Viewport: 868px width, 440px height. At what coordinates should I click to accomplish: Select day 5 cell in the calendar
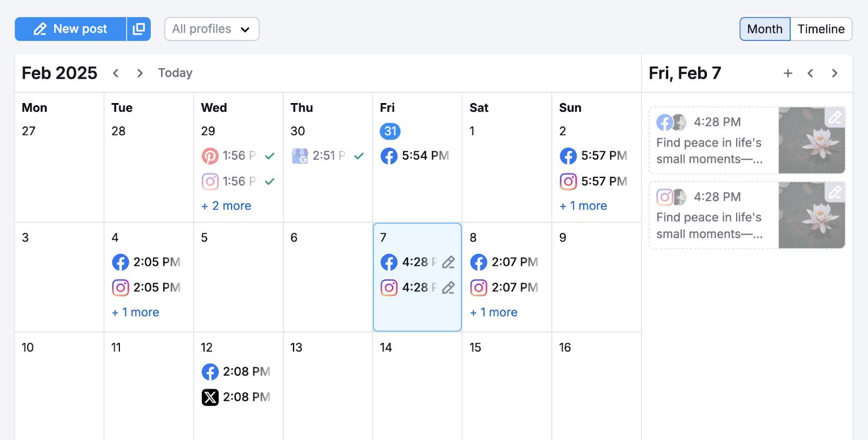[x=238, y=277]
